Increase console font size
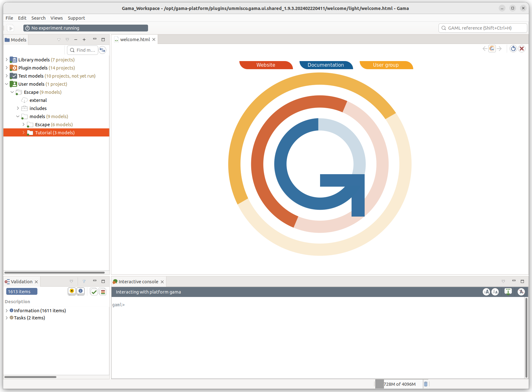This screenshot has width=532, height=392. click(x=486, y=292)
